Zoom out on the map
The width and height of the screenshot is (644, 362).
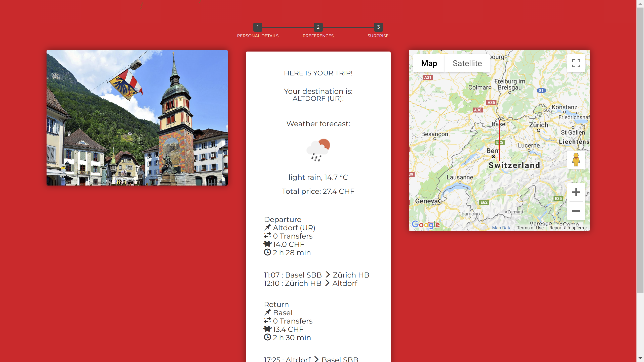(x=576, y=211)
